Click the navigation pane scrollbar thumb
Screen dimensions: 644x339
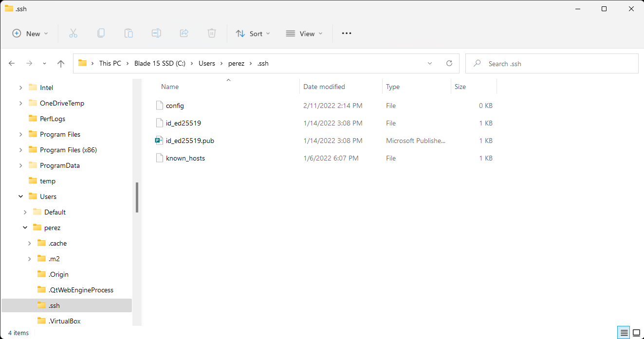tap(137, 197)
